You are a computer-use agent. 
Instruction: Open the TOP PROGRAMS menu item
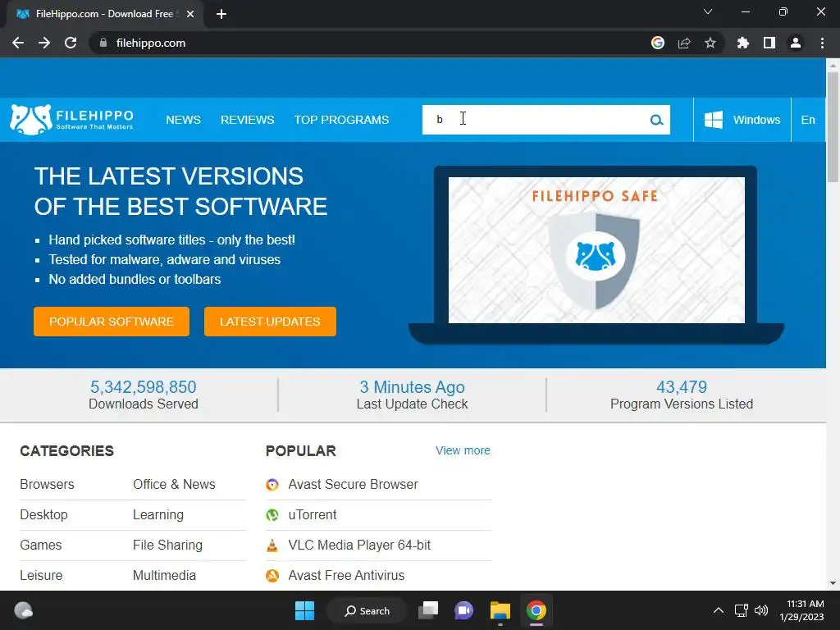click(341, 120)
